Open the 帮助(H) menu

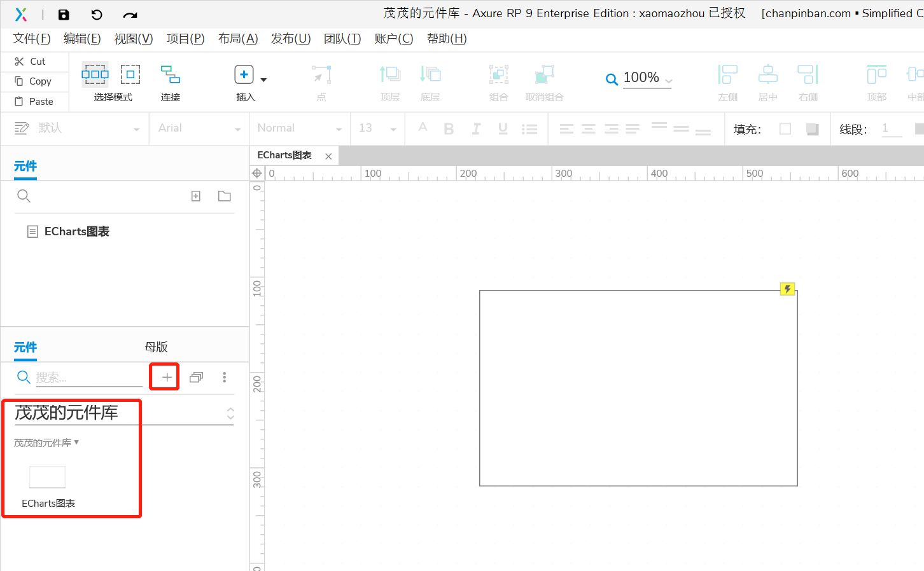[447, 39]
